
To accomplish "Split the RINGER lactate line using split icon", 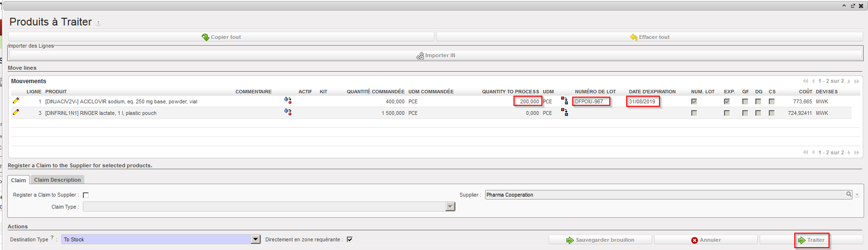I will coord(565,112).
